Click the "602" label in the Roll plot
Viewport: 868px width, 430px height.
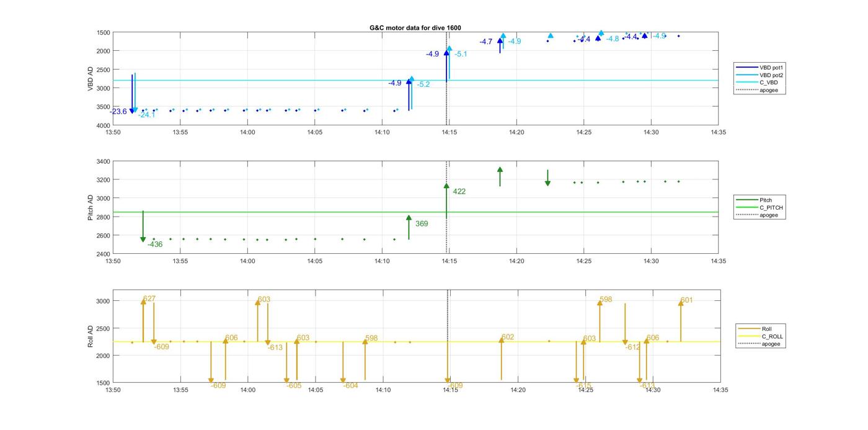pos(508,337)
